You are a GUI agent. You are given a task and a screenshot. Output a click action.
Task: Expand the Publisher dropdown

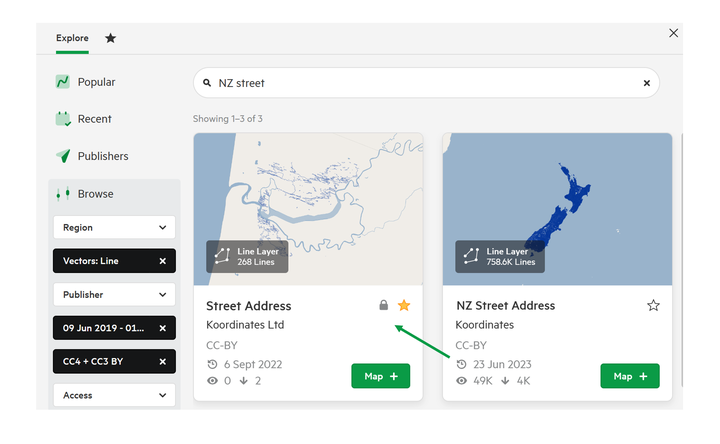pyautogui.click(x=114, y=294)
